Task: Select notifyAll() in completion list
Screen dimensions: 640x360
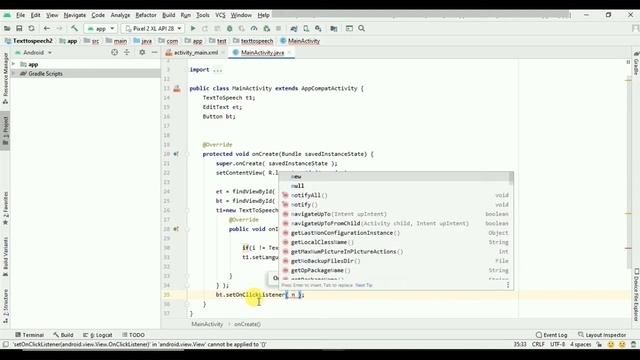Action: point(395,196)
